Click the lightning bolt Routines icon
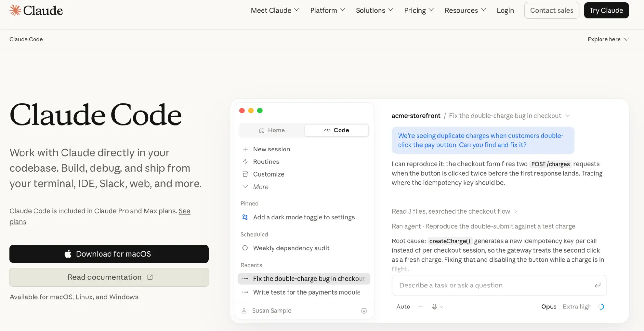This screenshot has width=644, height=331. click(x=245, y=161)
